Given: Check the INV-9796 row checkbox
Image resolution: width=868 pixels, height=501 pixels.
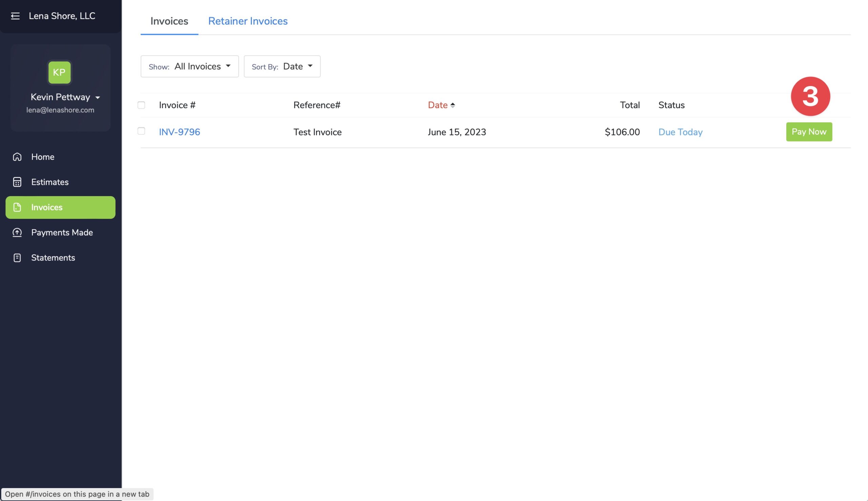Looking at the screenshot, I should click(x=141, y=131).
